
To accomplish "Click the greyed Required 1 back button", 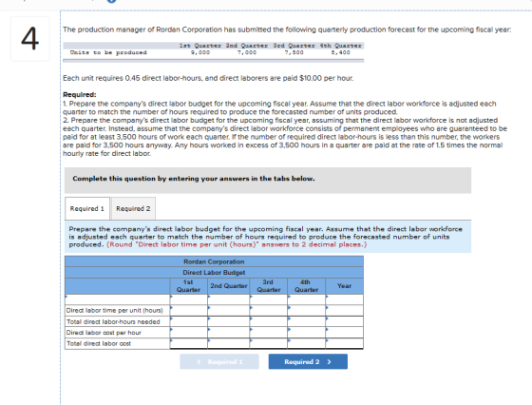I will [x=219, y=361].
